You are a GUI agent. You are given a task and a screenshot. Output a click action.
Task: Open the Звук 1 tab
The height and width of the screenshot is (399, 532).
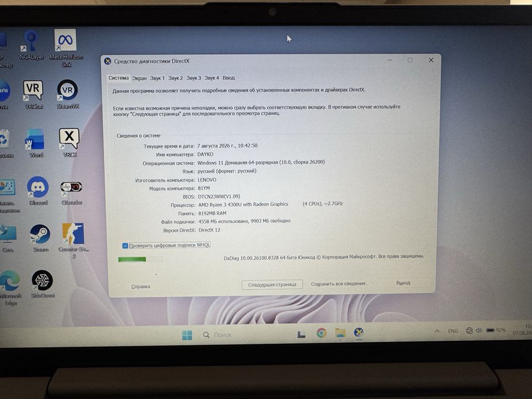tap(157, 78)
